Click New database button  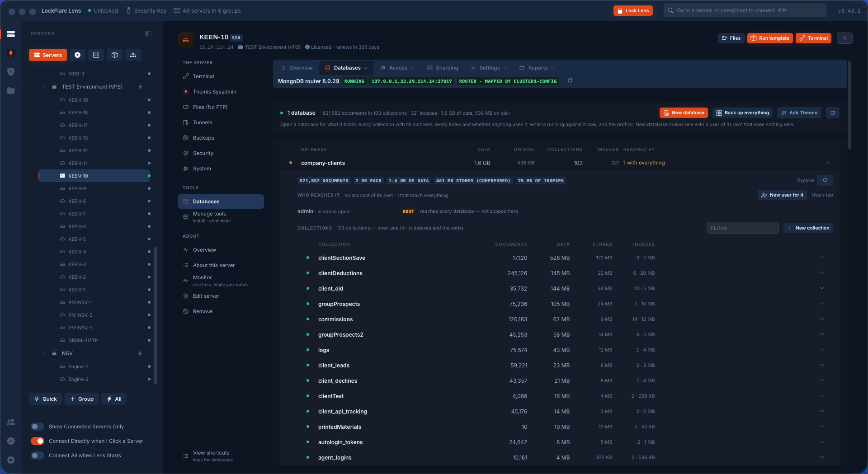(x=684, y=113)
